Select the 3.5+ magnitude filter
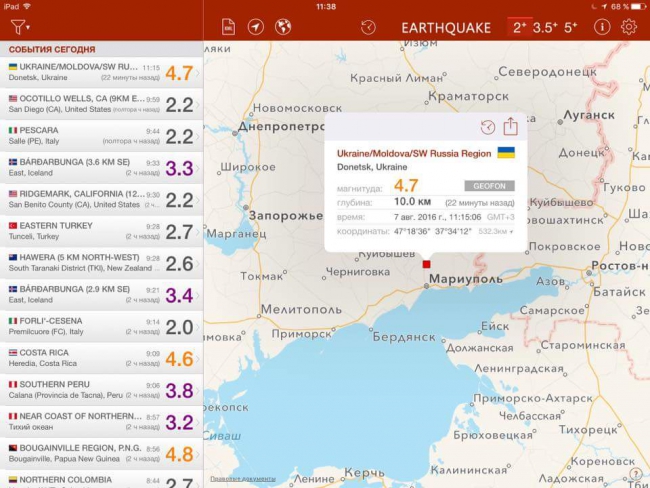Image resolution: width=650 pixels, height=488 pixels. [x=545, y=27]
